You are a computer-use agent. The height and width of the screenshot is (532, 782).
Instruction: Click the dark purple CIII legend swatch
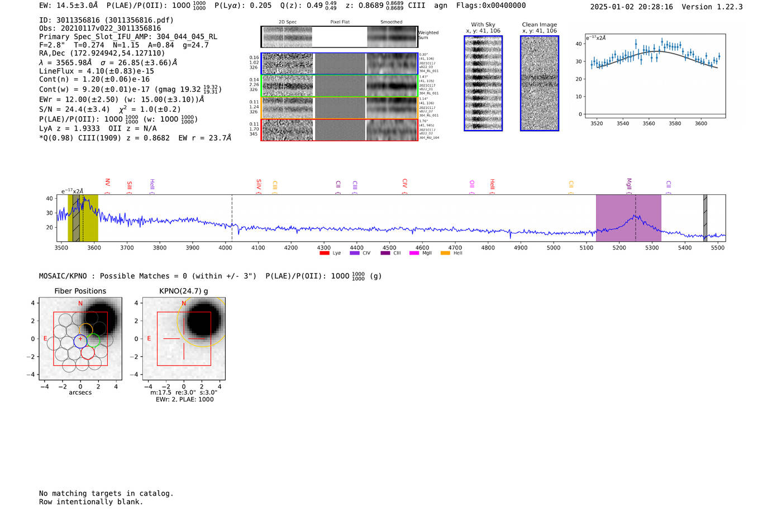pyautogui.click(x=385, y=253)
